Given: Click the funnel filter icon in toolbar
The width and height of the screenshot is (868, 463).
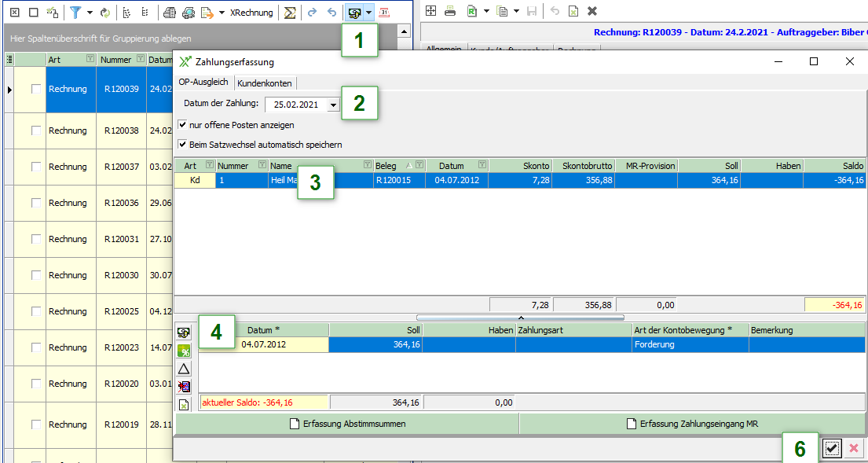Looking at the screenshot, I should 75,13.
